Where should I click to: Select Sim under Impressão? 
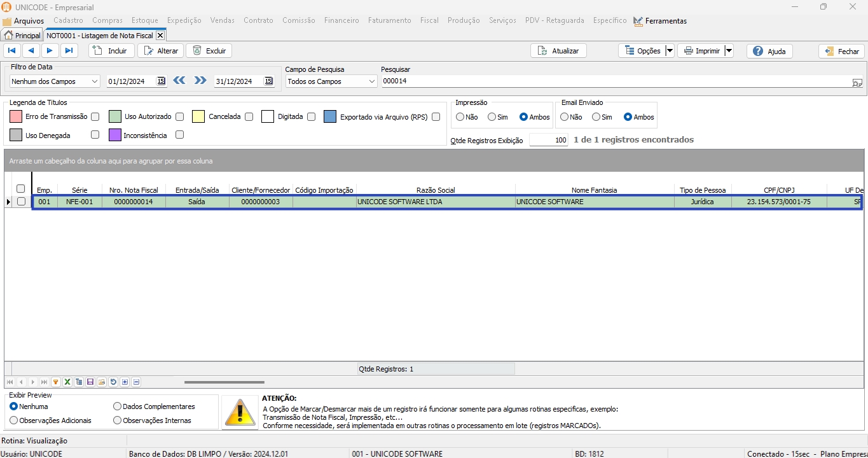click(492, 117)
